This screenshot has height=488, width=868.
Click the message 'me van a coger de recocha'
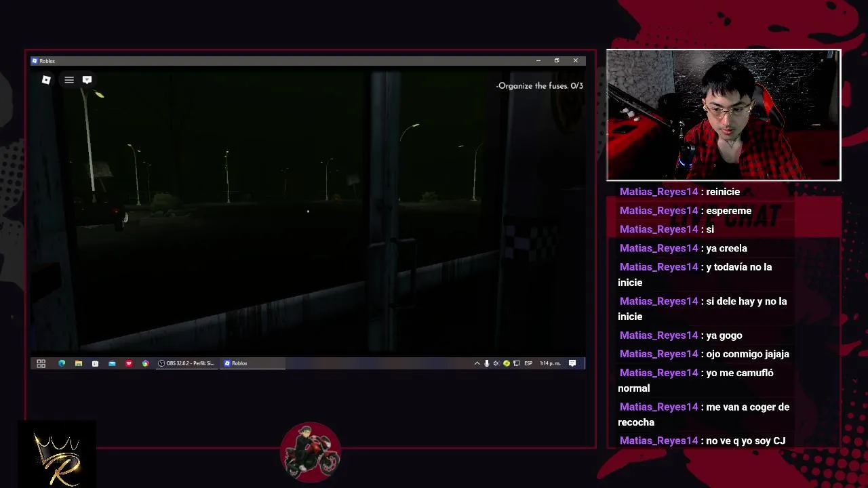[704, 414]
